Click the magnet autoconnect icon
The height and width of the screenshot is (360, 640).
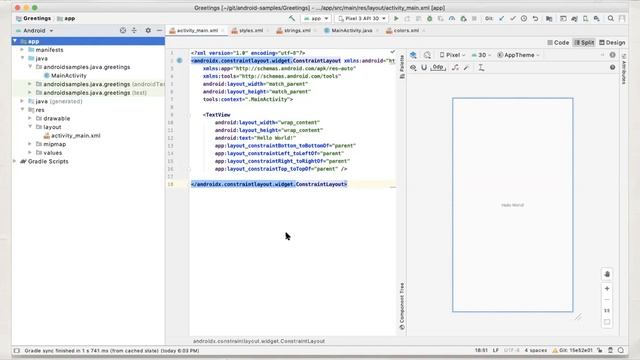tap(424, 67)
